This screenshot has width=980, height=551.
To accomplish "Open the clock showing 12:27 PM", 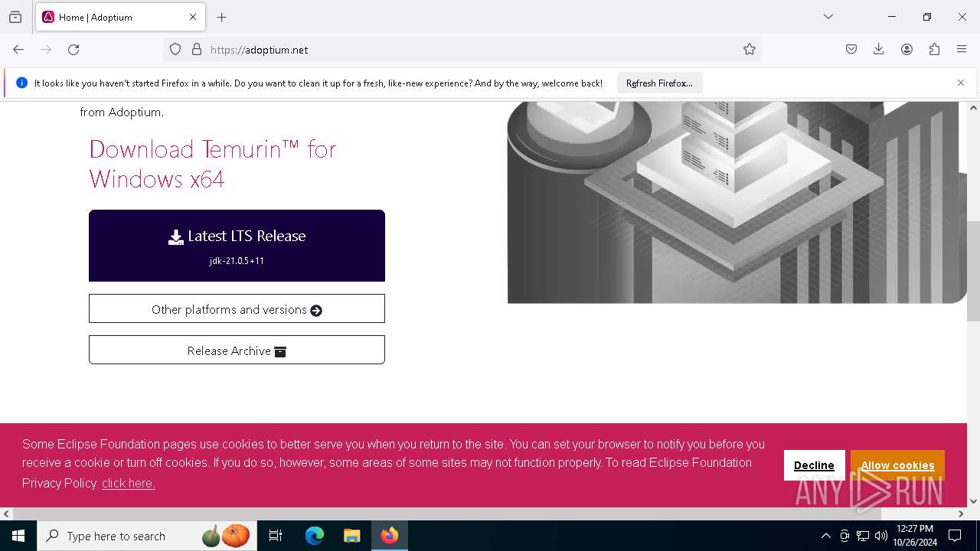I will click(x=915, y=536).
